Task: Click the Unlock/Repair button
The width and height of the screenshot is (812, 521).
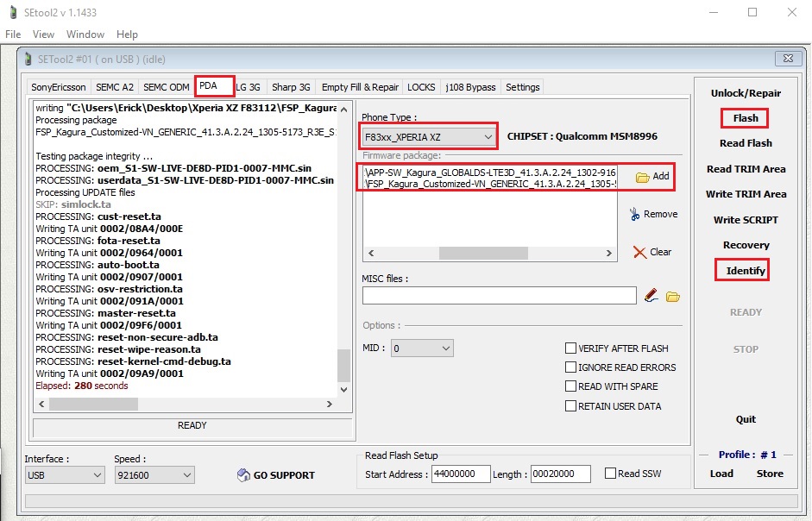Action: [x=746, y=93]
